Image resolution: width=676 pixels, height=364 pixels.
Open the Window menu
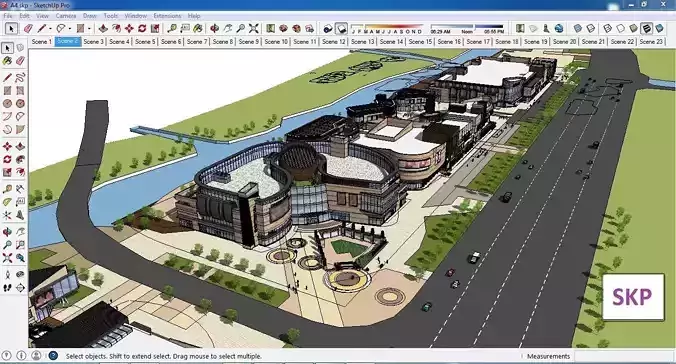(x=136, y=16)
